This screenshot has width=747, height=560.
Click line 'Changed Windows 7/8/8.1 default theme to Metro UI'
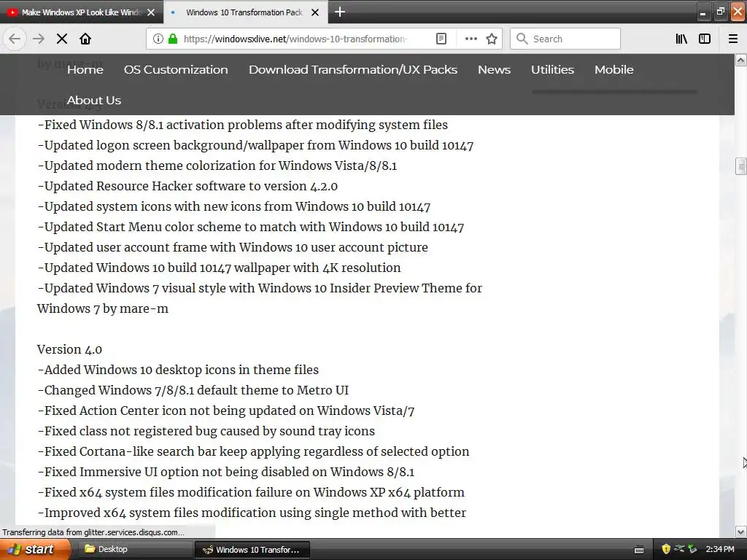click(x=193, y=391)
